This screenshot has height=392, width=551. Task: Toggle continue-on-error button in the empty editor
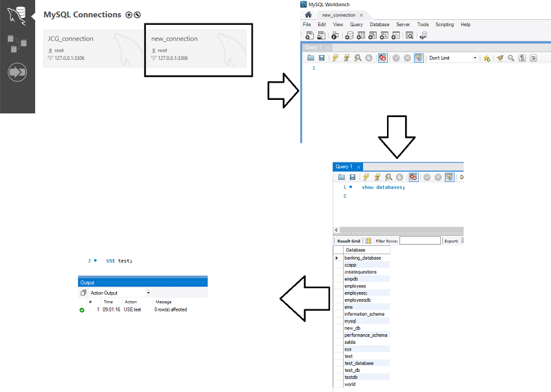[383, 58]
